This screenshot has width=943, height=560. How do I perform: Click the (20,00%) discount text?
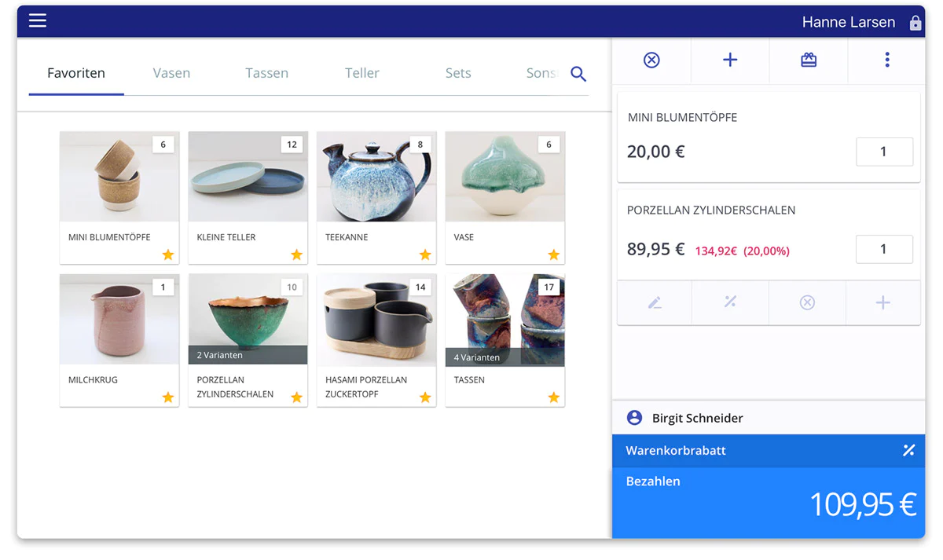pyautogui.click(x=766, y=251)
